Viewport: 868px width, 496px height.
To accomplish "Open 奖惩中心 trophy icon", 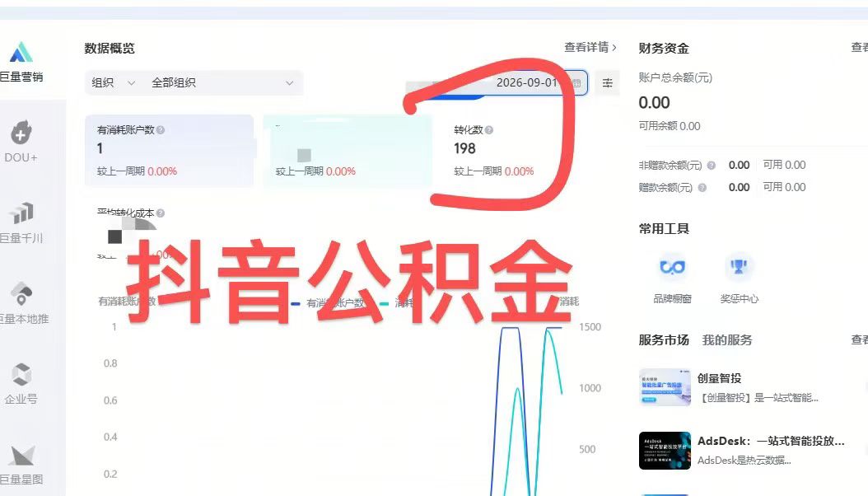I will click(739, 268).
